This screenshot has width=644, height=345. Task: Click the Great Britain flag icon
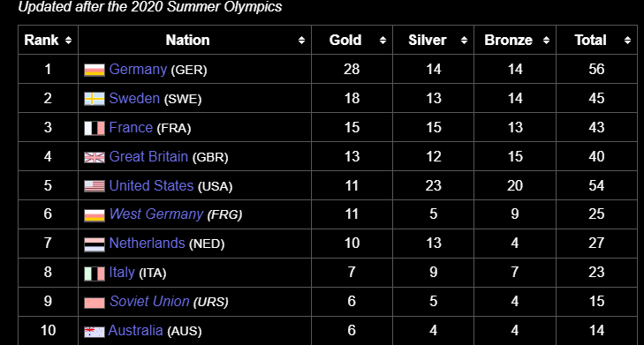pyautogui.click(x=95, y=158)
